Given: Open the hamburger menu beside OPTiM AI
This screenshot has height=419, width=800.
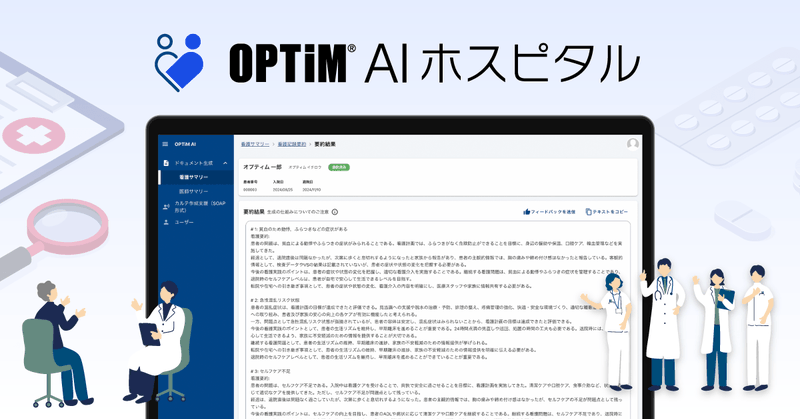Looking at the screenshot, I should [x=165, y=144].
